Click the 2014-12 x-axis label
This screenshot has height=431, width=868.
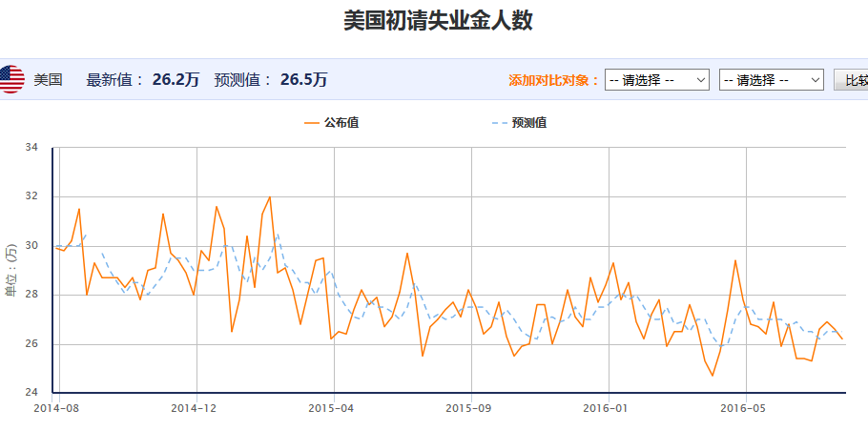tap(194, 409)
